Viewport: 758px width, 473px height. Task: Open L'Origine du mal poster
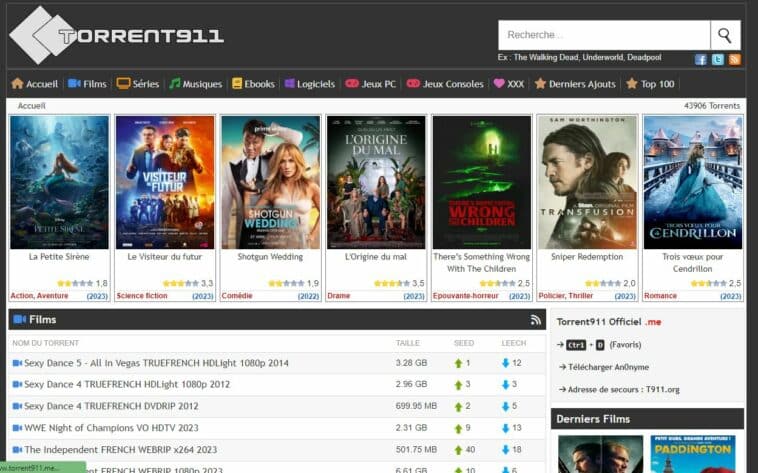(376, 182)
